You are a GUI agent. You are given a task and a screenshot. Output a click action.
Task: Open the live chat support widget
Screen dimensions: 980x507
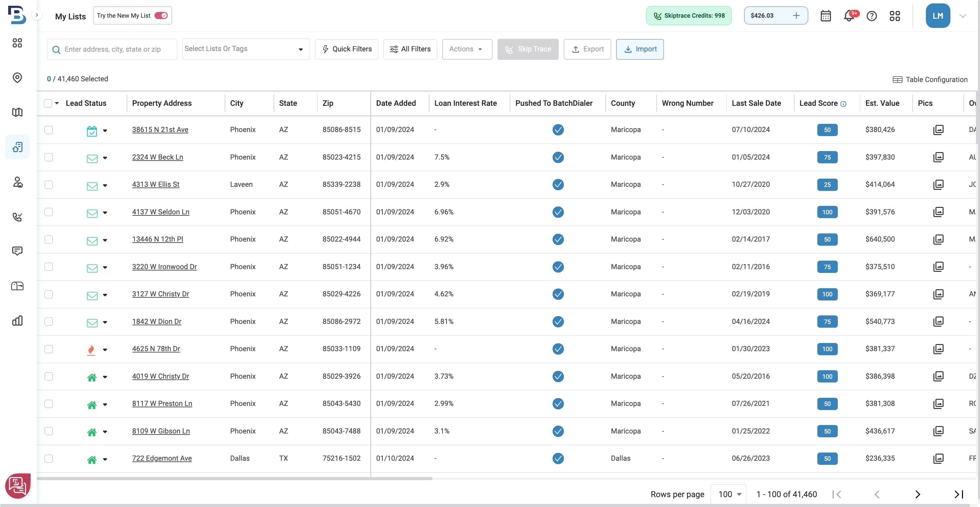point(17,486)
